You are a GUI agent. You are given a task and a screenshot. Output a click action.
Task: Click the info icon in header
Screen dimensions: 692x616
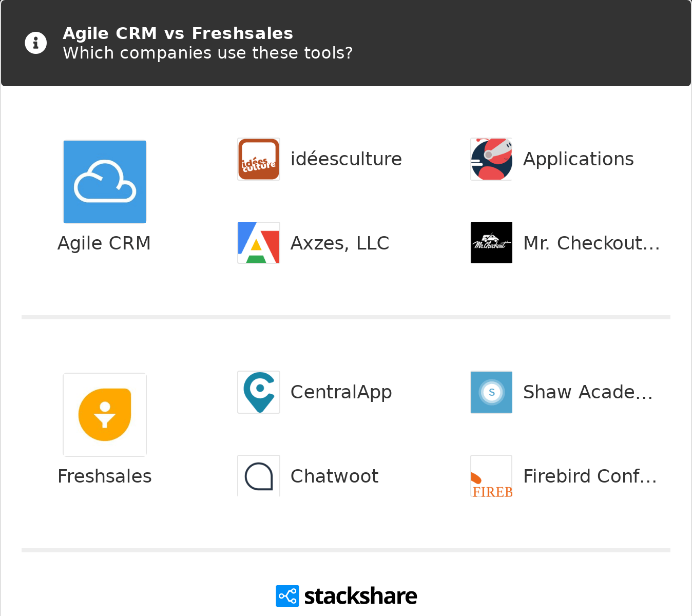[36, 43]
